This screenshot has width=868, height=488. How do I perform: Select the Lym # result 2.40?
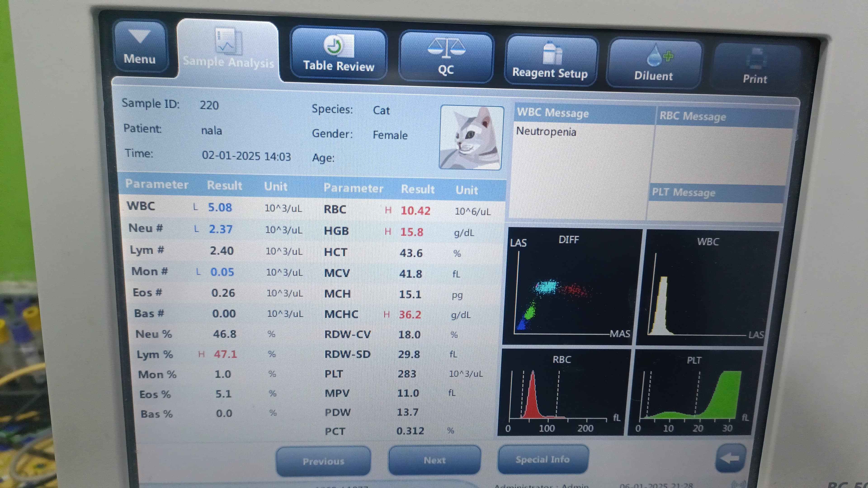[221, 251]
